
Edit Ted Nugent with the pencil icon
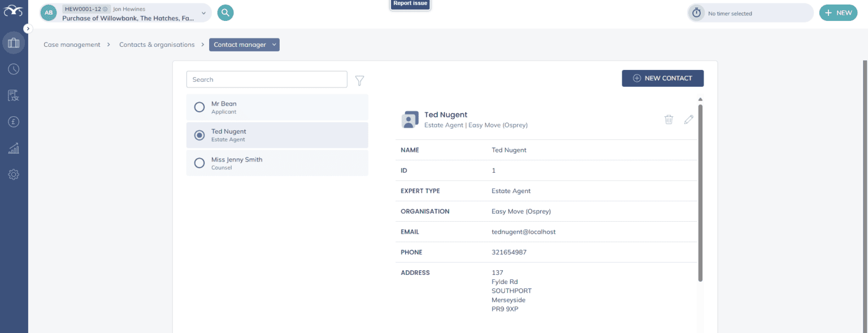click(x=688, y=119)
